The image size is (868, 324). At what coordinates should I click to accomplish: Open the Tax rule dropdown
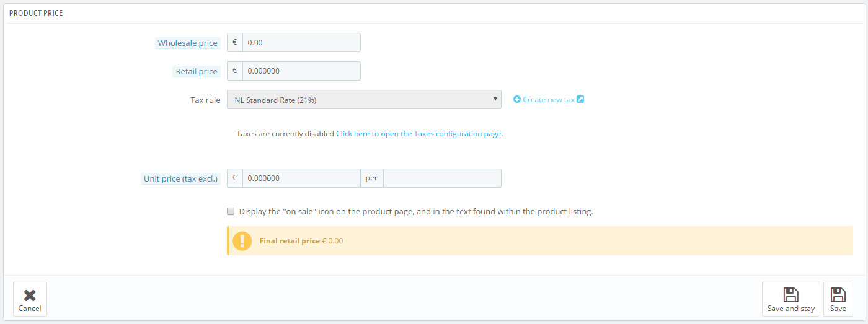tap(364, 100)
